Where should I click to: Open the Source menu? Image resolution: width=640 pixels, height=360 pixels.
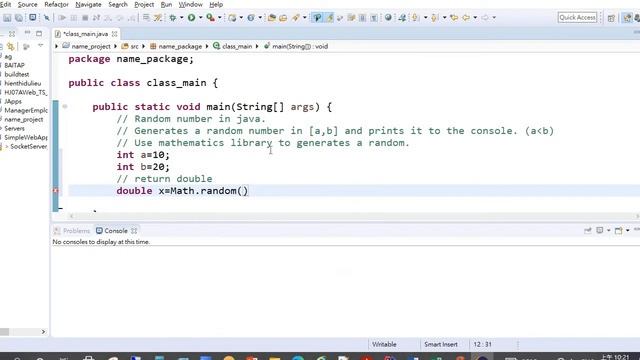[x=27, y=4]
